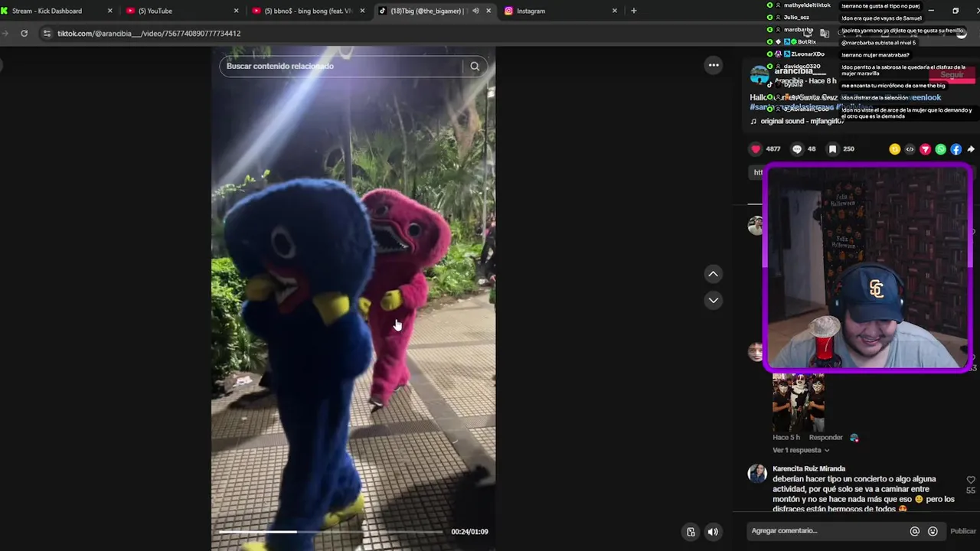Open more share options arrow
Screen dimensions: 980x551
pos(971,149)
